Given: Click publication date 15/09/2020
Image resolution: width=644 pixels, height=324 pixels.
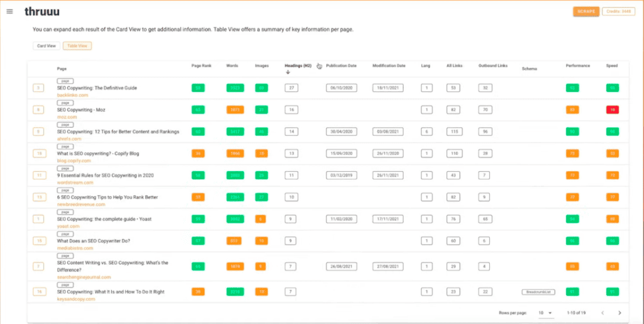Looking at the screenshot, I should [341, 153].
